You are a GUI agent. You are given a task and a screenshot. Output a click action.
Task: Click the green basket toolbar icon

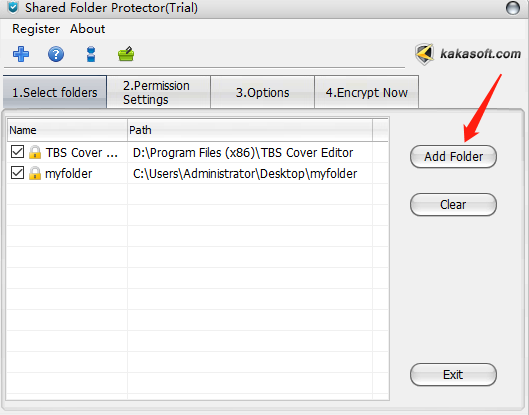click(126, 54)
